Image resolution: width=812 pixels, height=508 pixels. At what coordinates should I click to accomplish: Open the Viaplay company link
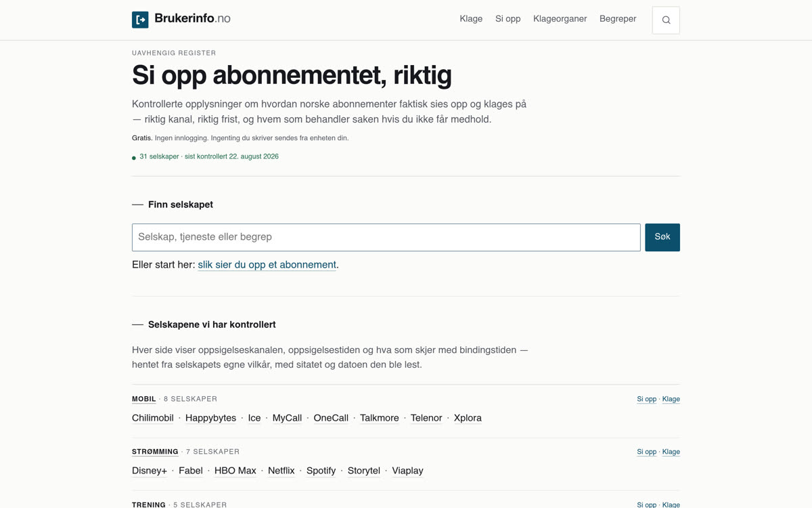pos(407,471)
